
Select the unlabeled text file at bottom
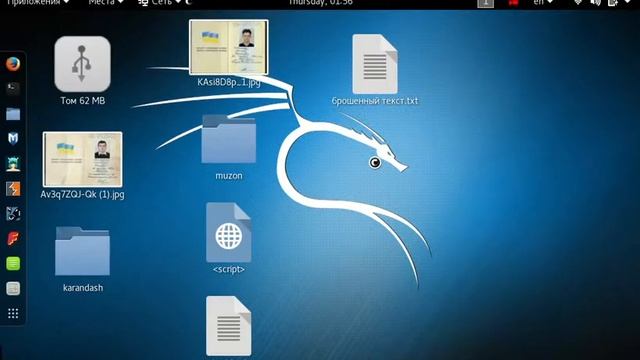[229, 326]
